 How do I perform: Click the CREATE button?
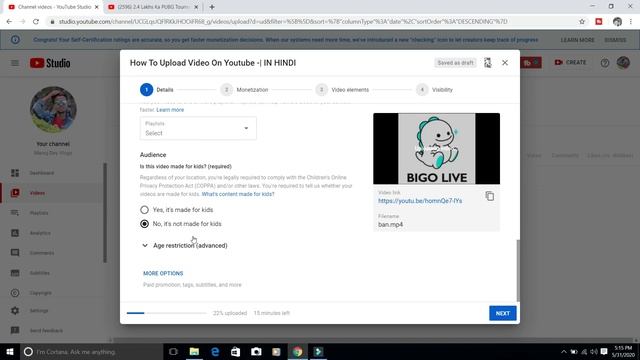570,62
